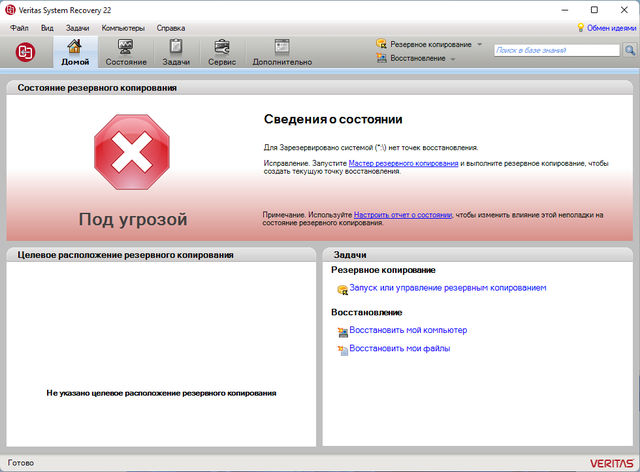Open the Файл menu
Viewport: 640px width, 472px height.
19,28
